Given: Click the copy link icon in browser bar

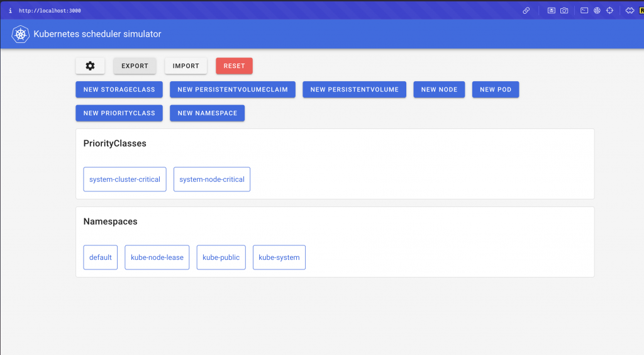Looking at the screenshot, I should [x=526, y=11].
